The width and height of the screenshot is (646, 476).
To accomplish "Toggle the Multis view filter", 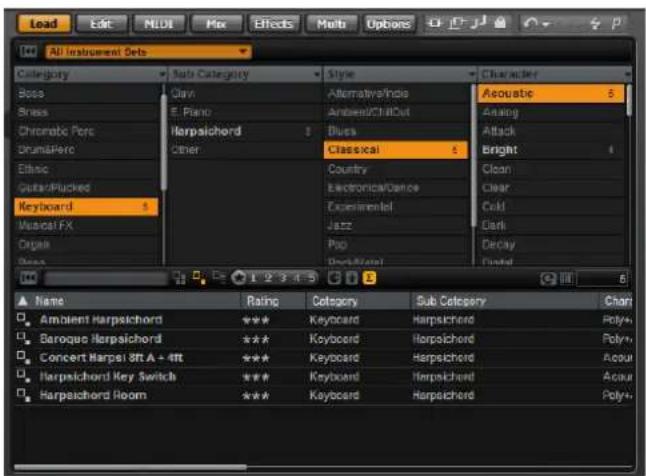I will (179, 278).
